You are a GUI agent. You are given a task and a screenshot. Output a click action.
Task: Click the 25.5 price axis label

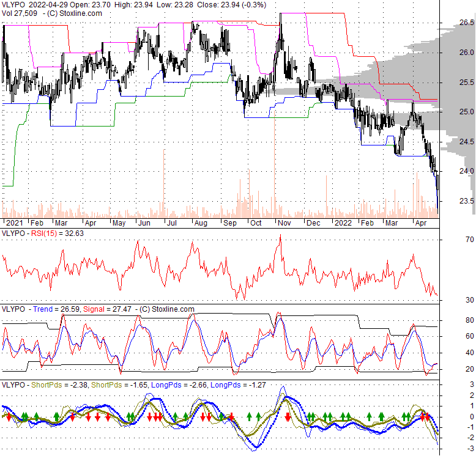pos(467,82)
